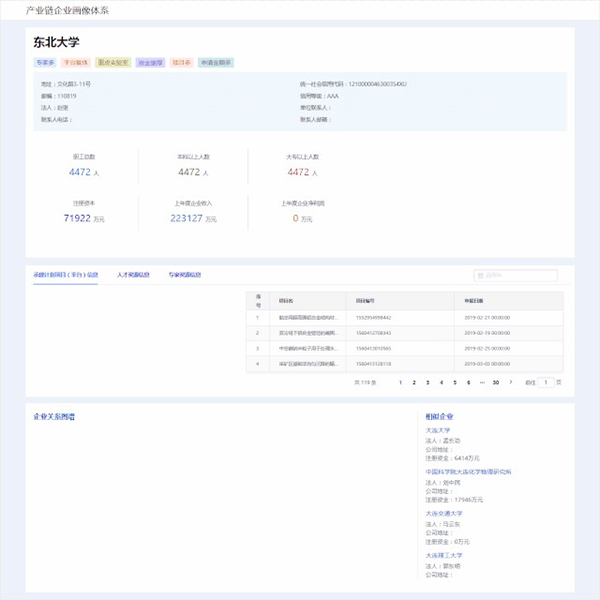This screenshot has width=600, height=600.
Task: Go to next page with arrow
Action: (511, 382)
